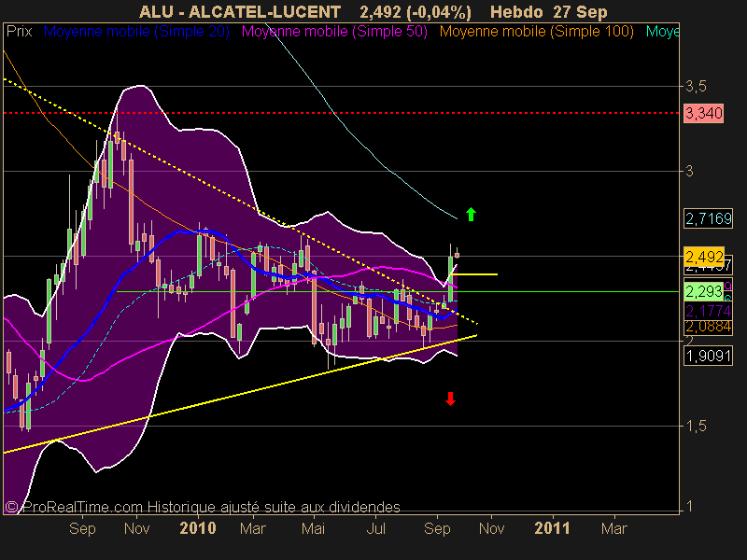
Task: Select the red dotted 3,340 horizontal line
Action: click(341, 113)
